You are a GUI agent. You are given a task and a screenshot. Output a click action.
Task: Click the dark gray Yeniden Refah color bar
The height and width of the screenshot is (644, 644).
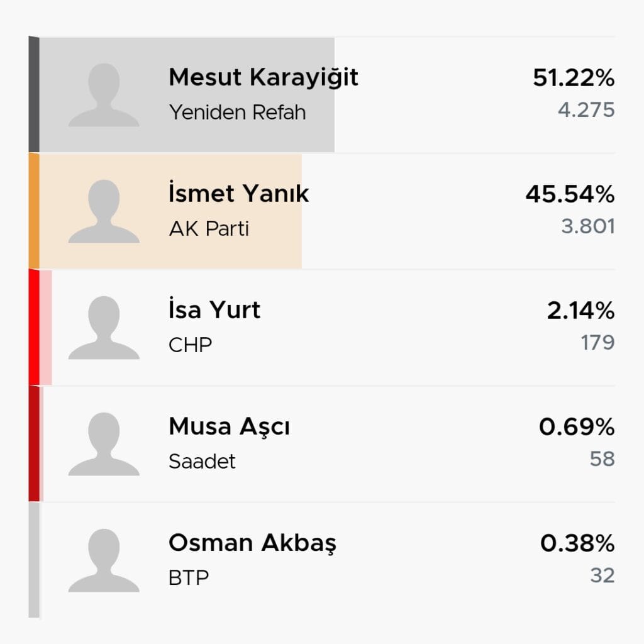34,94
